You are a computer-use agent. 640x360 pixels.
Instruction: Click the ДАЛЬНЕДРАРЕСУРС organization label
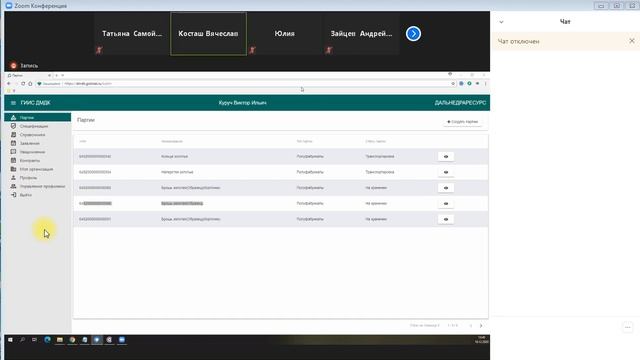pyautogui.click(x=460, y=103)
